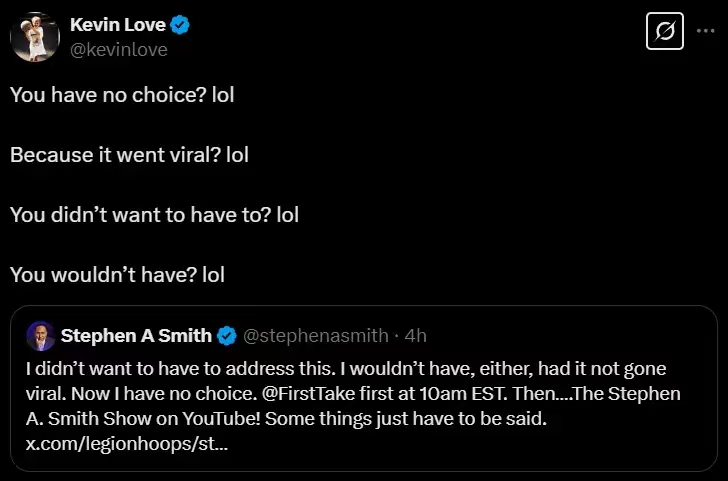Click the "Because it went viral? lol" line

[129, 155]
